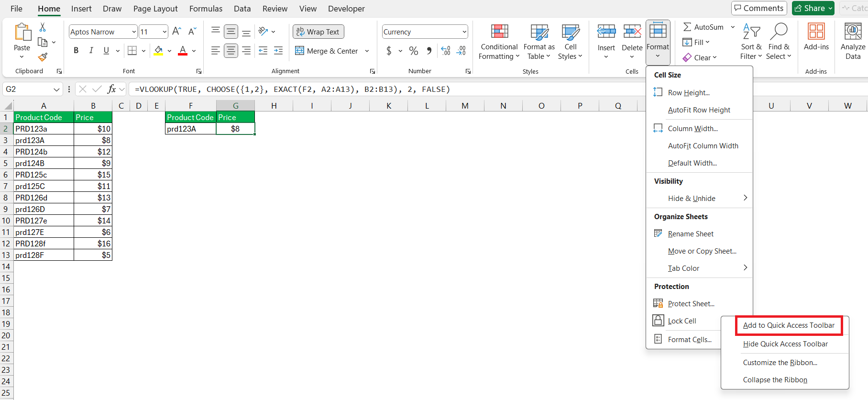Apply the Fill Color bucket

click(159, 50)
